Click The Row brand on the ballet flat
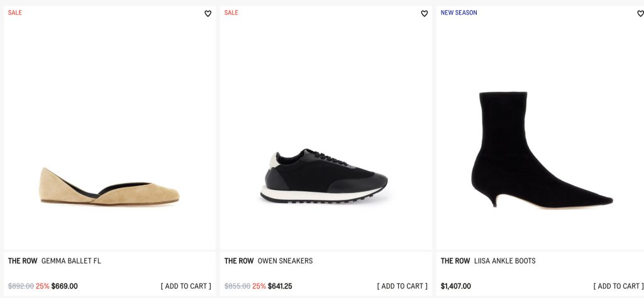Viewport: 644px width, 298px height. click(x=23, y=261)
